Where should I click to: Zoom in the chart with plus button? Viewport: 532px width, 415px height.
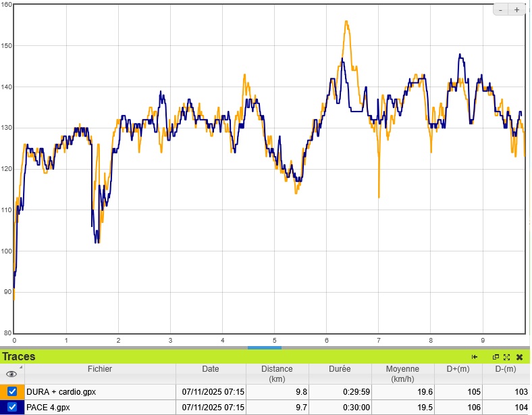(517, 9)
